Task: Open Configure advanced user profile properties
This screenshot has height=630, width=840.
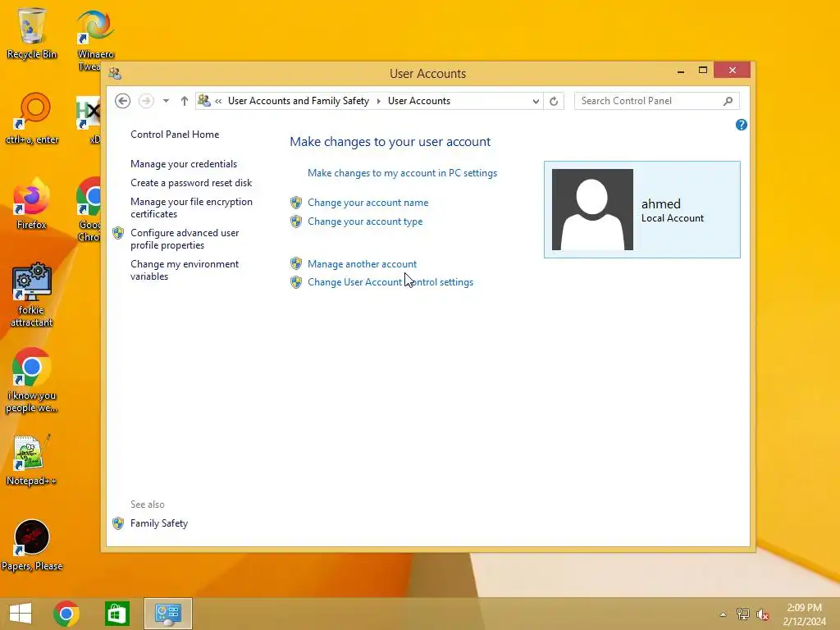Action: coord(185,239)
